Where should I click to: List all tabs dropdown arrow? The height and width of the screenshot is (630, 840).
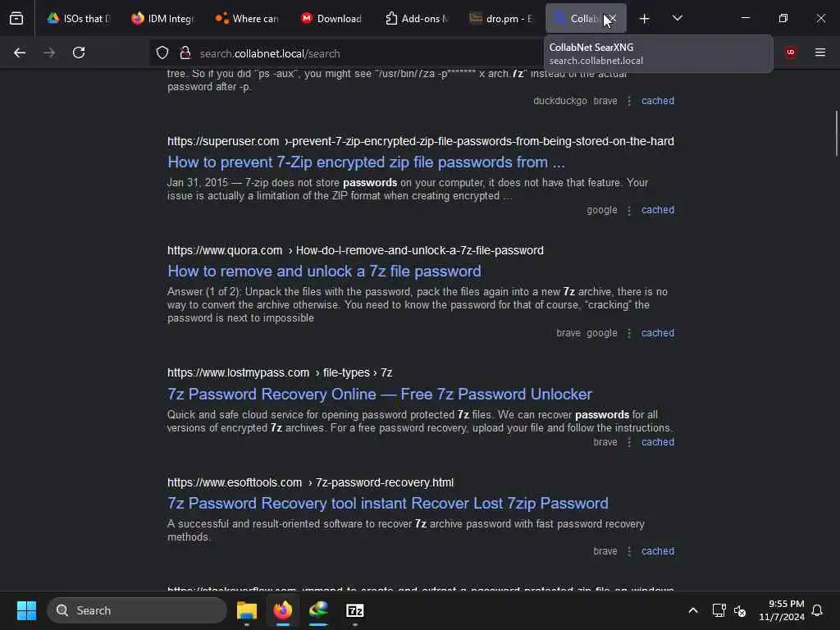[x=677, y=18]
